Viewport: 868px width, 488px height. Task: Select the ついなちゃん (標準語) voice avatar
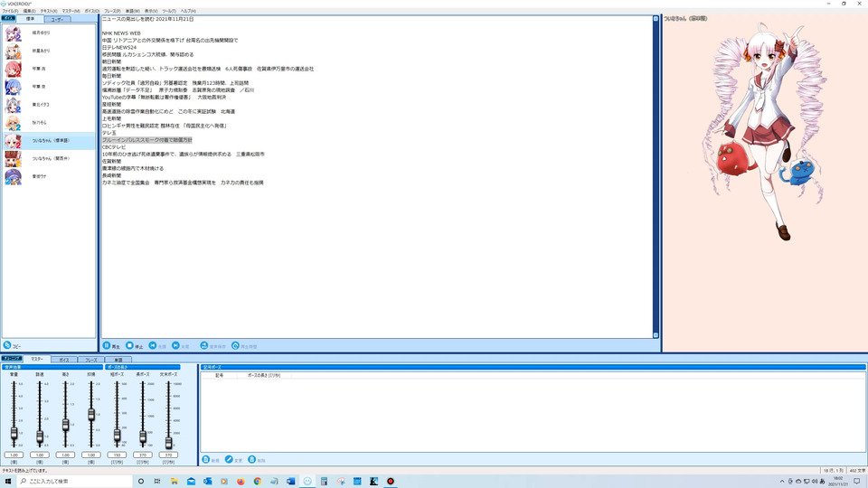[14, 141]
